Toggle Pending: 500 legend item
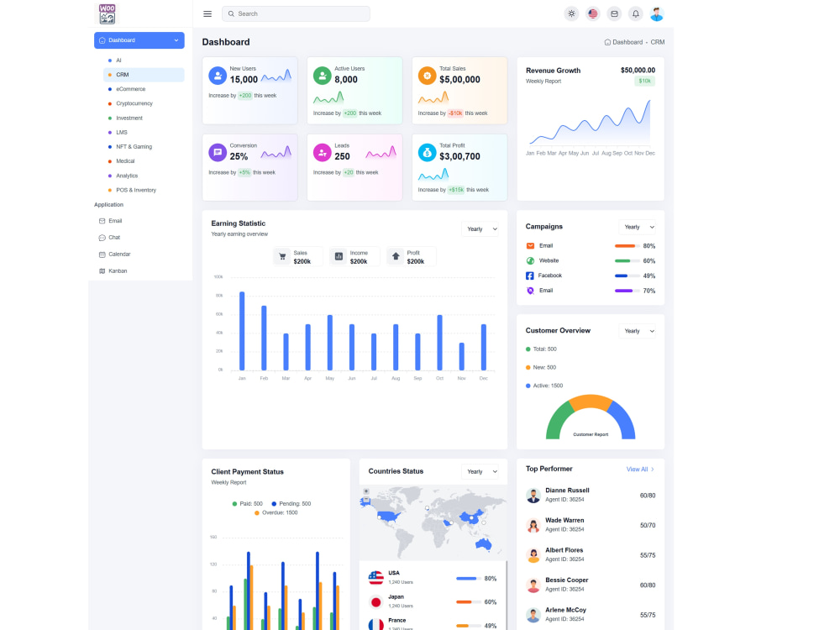 click(x=291, y=504)
